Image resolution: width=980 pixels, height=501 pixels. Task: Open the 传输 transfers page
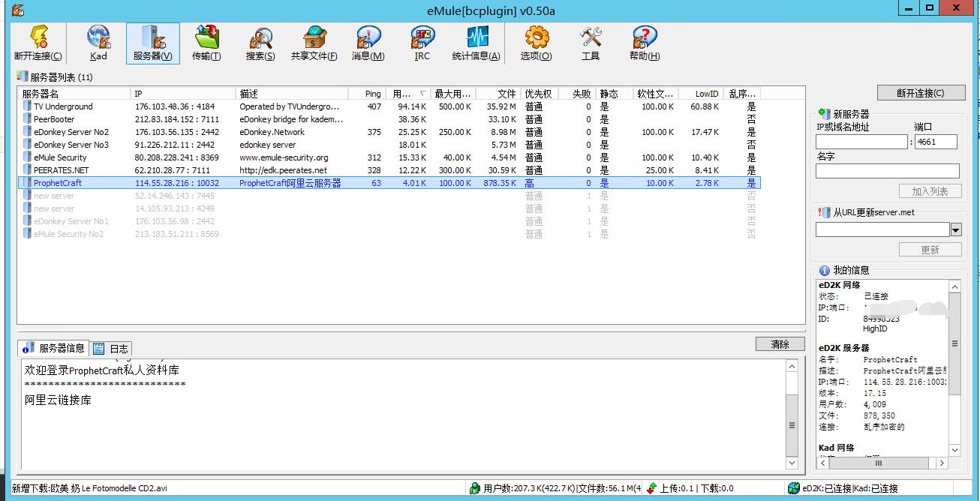point(206,43)
